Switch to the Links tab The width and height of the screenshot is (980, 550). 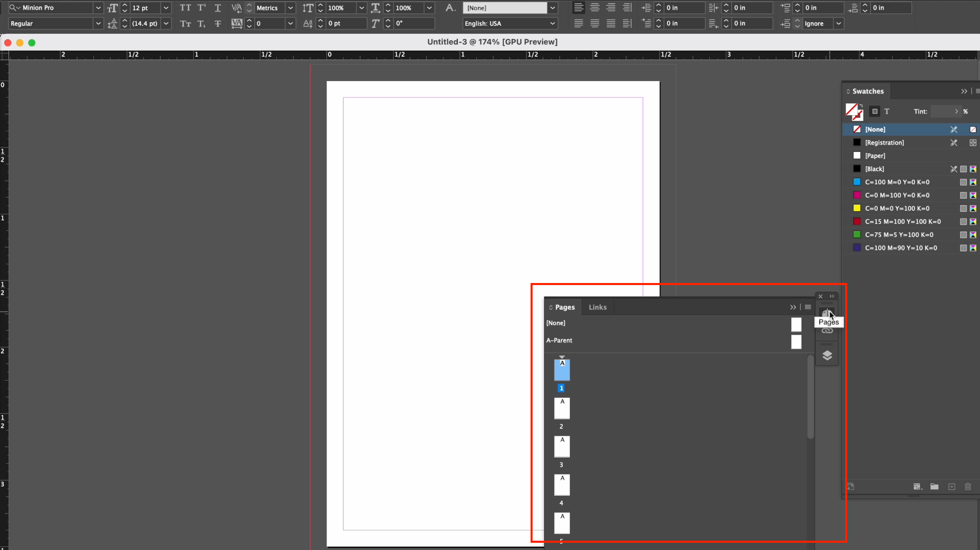(x=597, y=307)
